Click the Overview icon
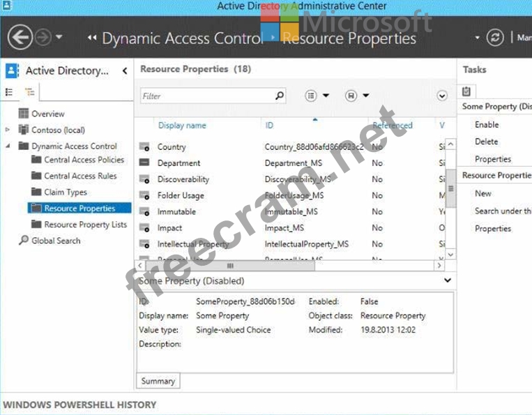 pyautogui.click(x=24, y=114)
